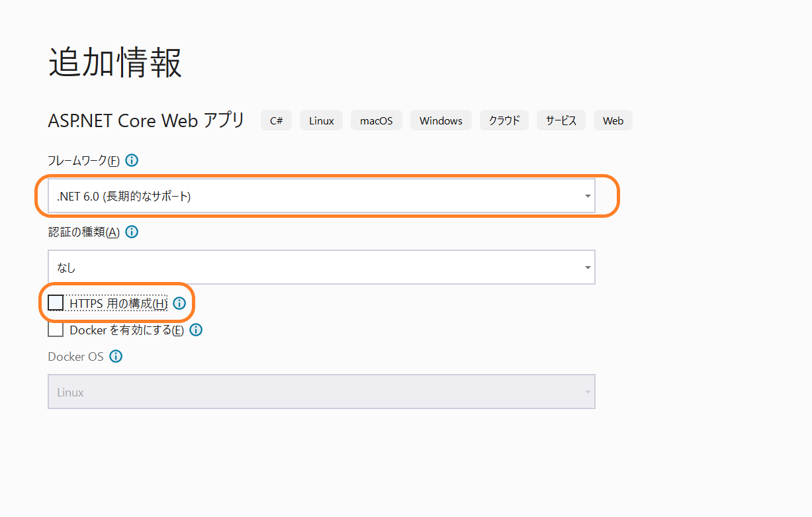Click the サービス tag badge
This screenshot has width=812, height=517.
[561, 120]
